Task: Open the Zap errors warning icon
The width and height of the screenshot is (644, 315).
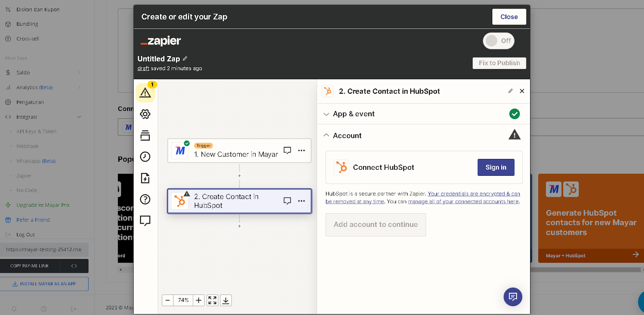Action: click(145, 93)
